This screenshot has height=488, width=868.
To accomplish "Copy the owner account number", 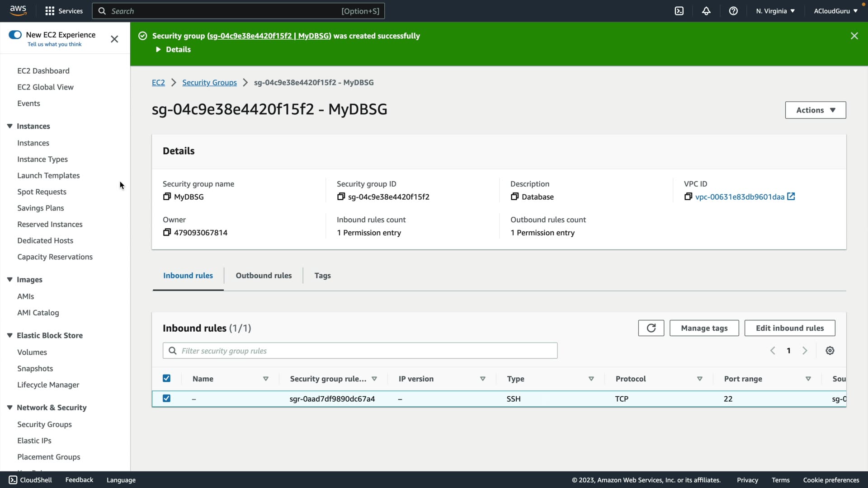I will pyautogui.click(x=167, y=232).
